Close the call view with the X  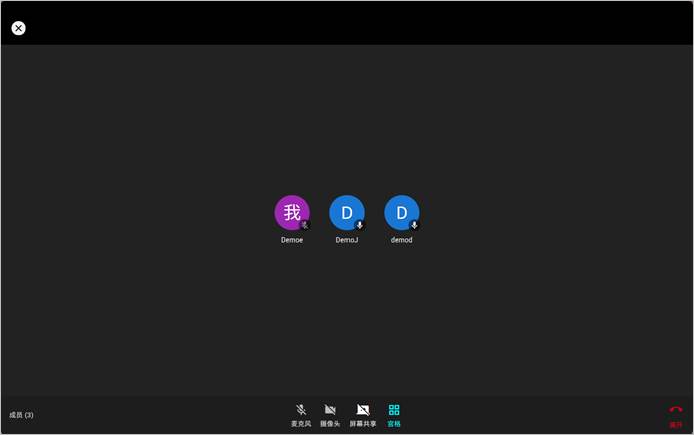(x=19, y=28)
